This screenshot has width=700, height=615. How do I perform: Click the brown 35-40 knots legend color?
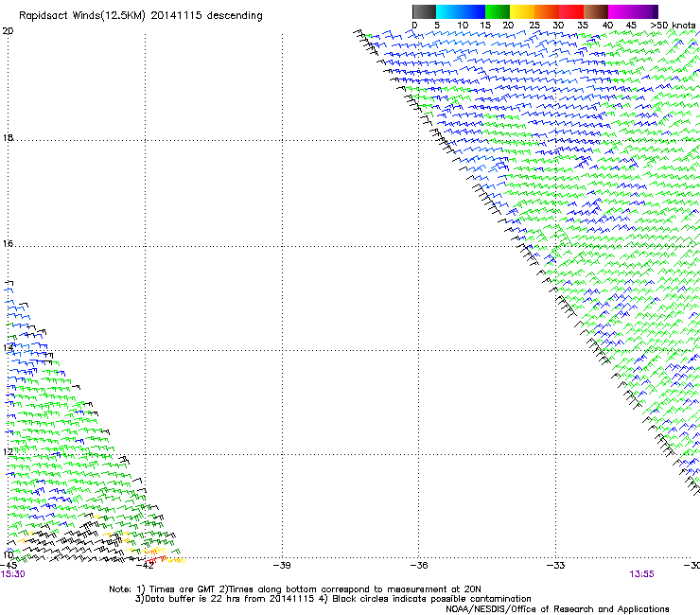596,11
